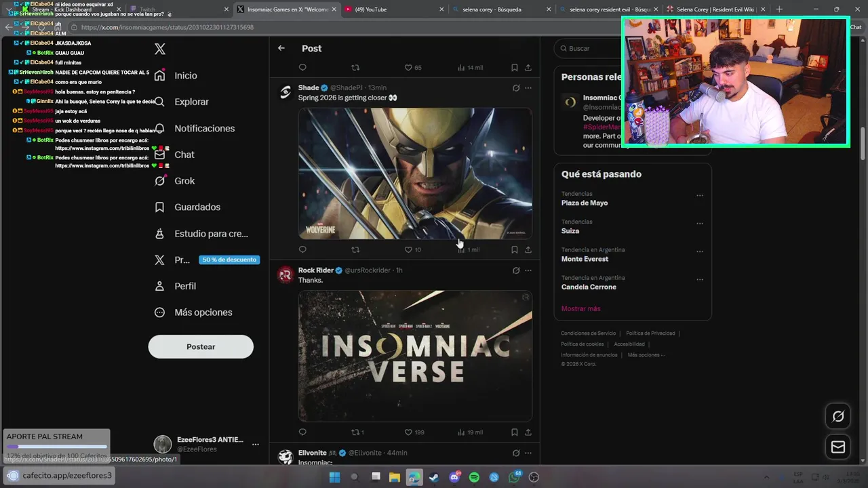Like the top post with 65 likes
This screenshot has width=868, height=488.
click(413, 68)
